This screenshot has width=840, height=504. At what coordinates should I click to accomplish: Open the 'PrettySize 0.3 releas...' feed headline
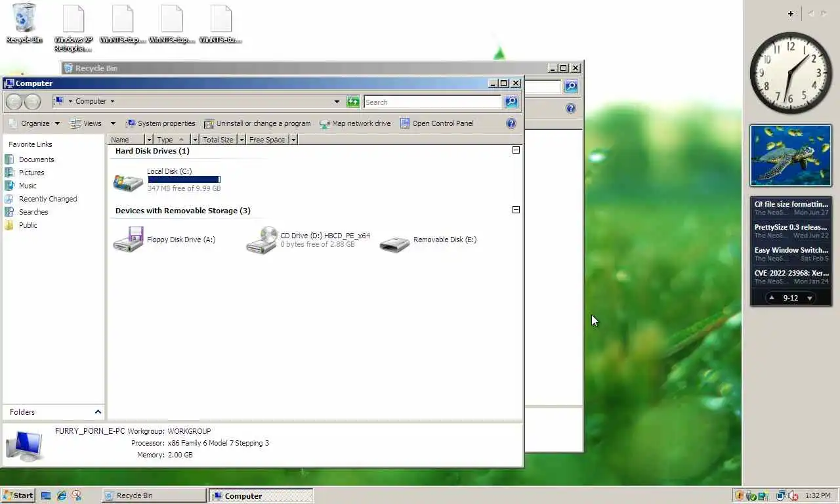point(791,230)
